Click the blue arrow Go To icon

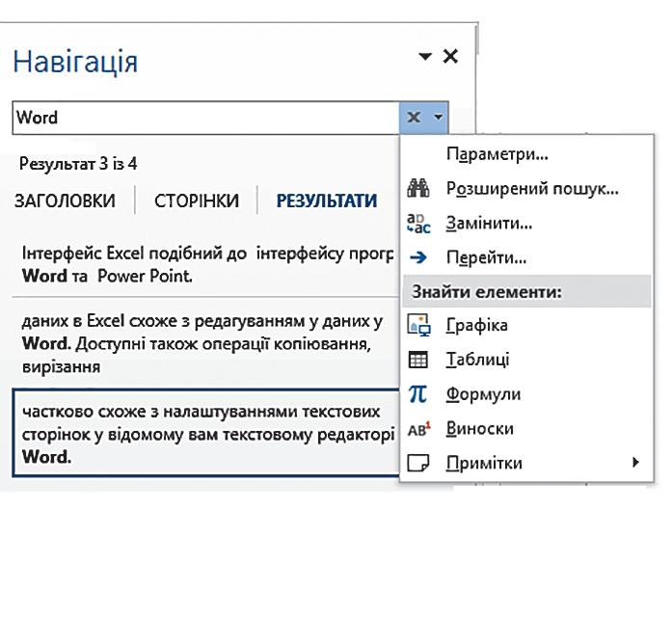click(x=418, y=257)
